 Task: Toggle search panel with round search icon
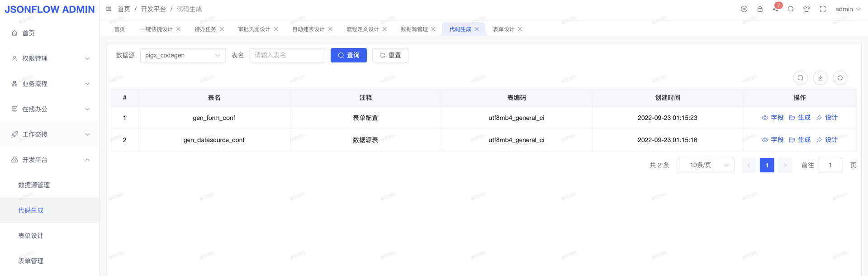800,78
